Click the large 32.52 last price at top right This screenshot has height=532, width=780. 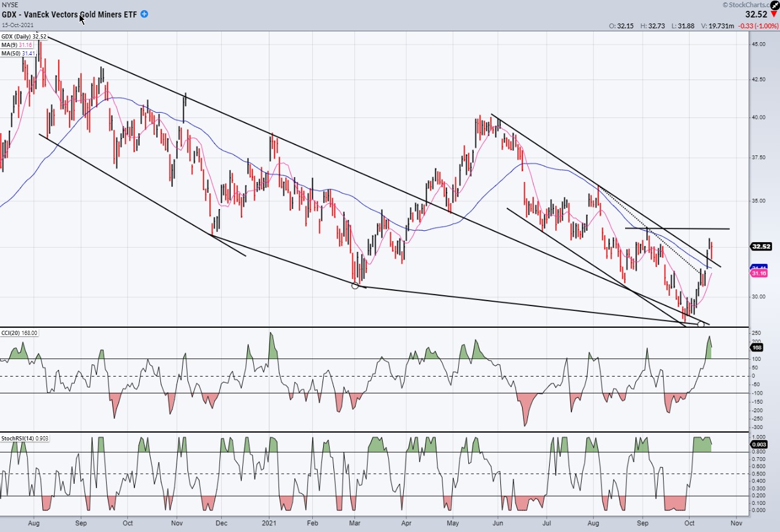pyautogui.click(x=756, y=14)
